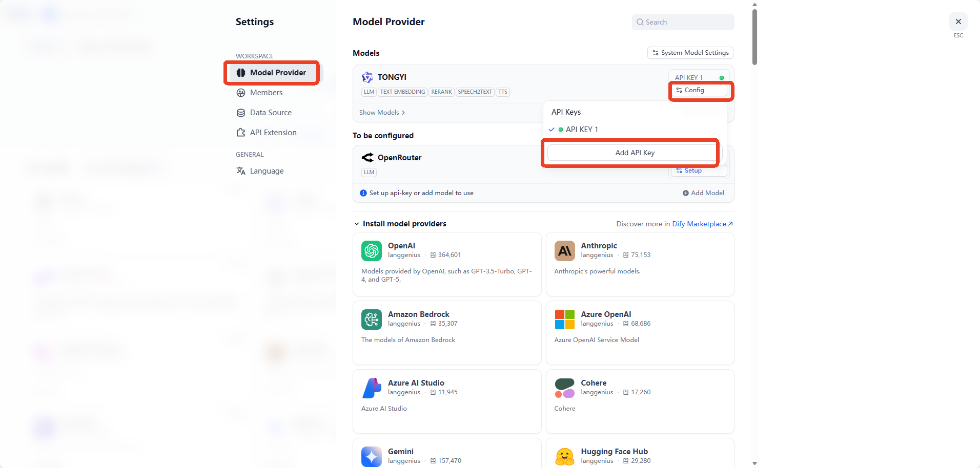This screenshot has height=468, width=980.
Task: Open the Model Provider settings section
Action: 271,73
